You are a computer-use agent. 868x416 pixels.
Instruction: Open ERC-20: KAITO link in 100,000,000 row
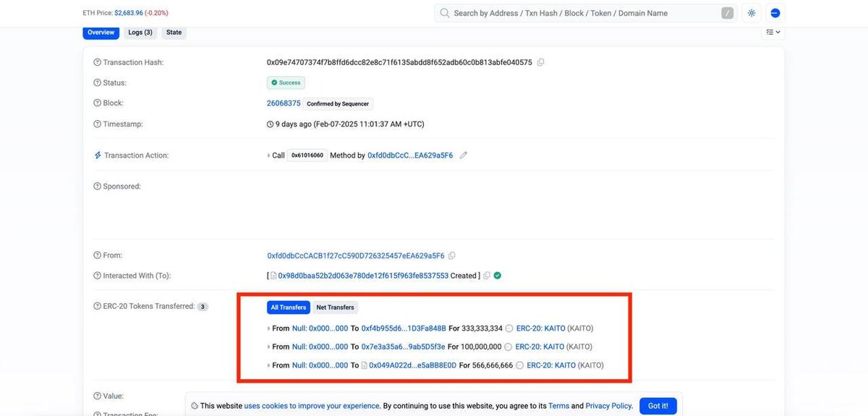(x=539, y=347)
